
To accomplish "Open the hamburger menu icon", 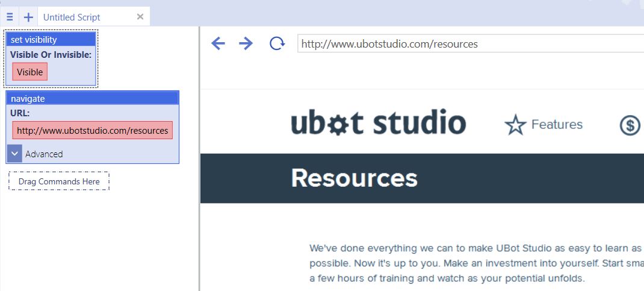I will [x=10, y=17].
